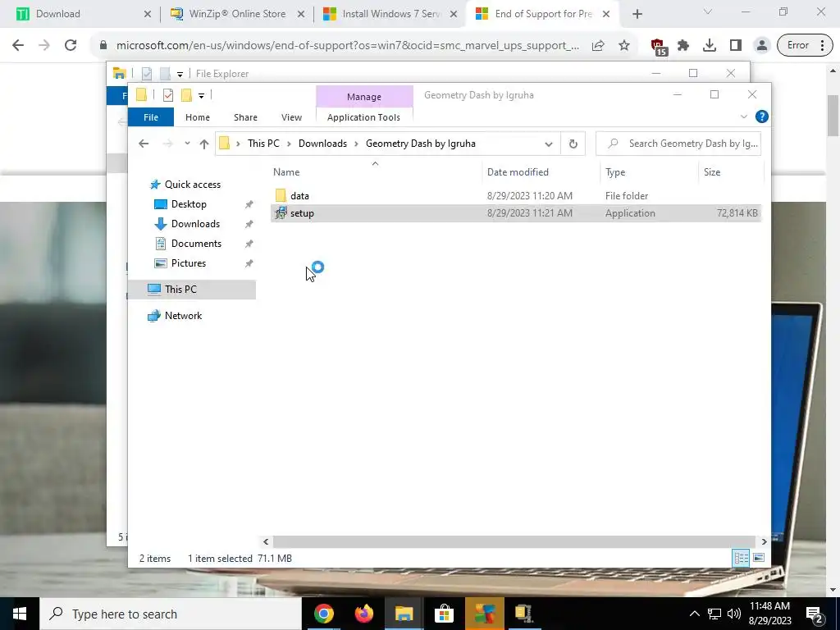Viewport: 840px width, 630px height.
Task: Expand the address bar history dropdown
Action: pos(548,144)
